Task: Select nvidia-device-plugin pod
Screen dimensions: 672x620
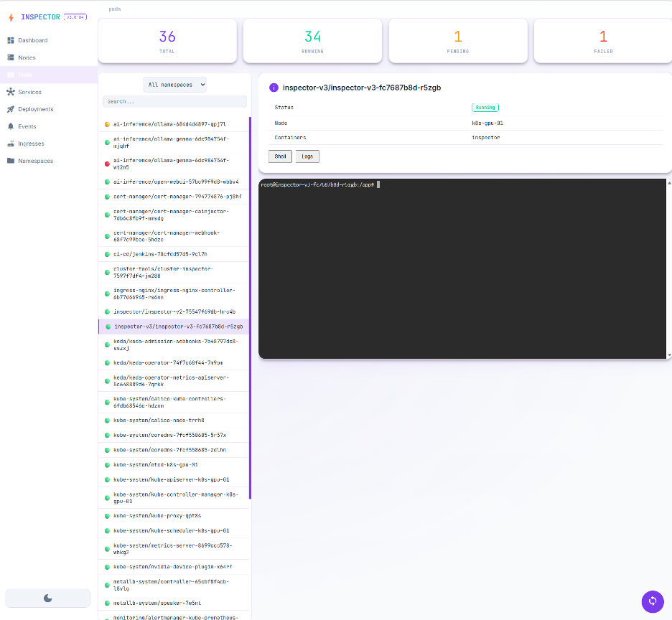Action: point(174,567)
